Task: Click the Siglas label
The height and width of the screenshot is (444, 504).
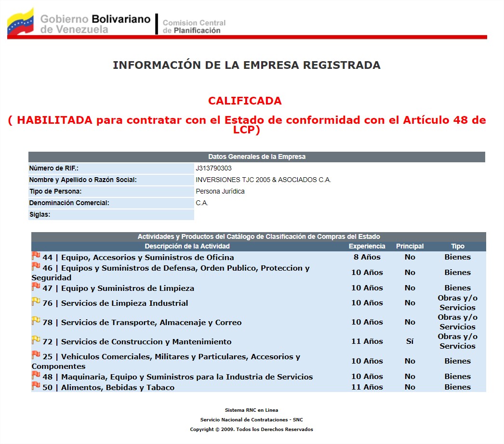Action: click(40, 215)
